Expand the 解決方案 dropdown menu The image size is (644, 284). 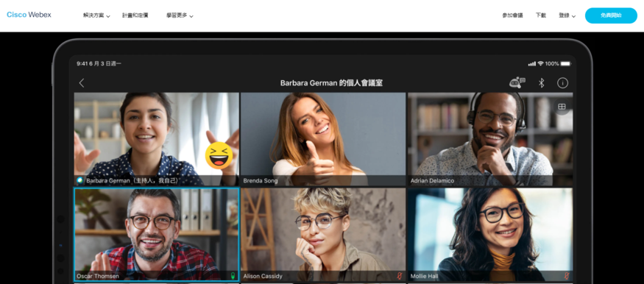[96, 15]
